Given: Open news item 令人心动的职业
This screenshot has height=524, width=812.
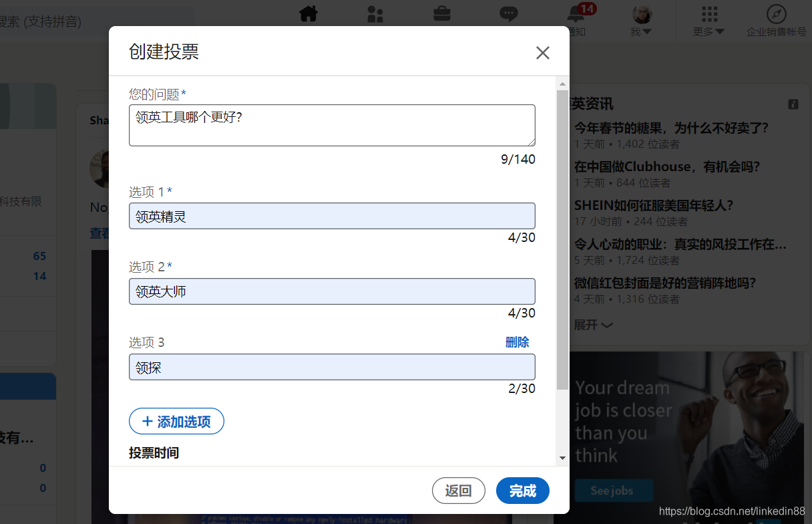Looking at the screenshot, I should [x=680, y=244].
